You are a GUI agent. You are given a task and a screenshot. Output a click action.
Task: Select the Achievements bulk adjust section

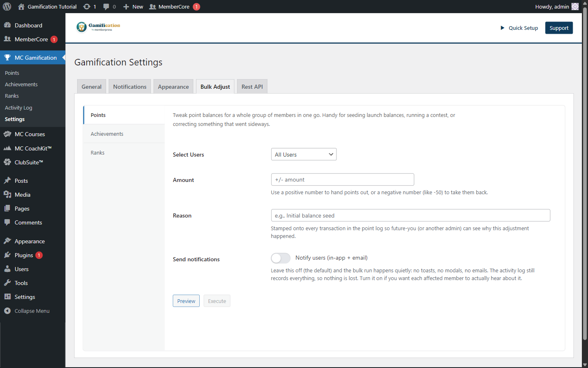click(x=124, y=134)
